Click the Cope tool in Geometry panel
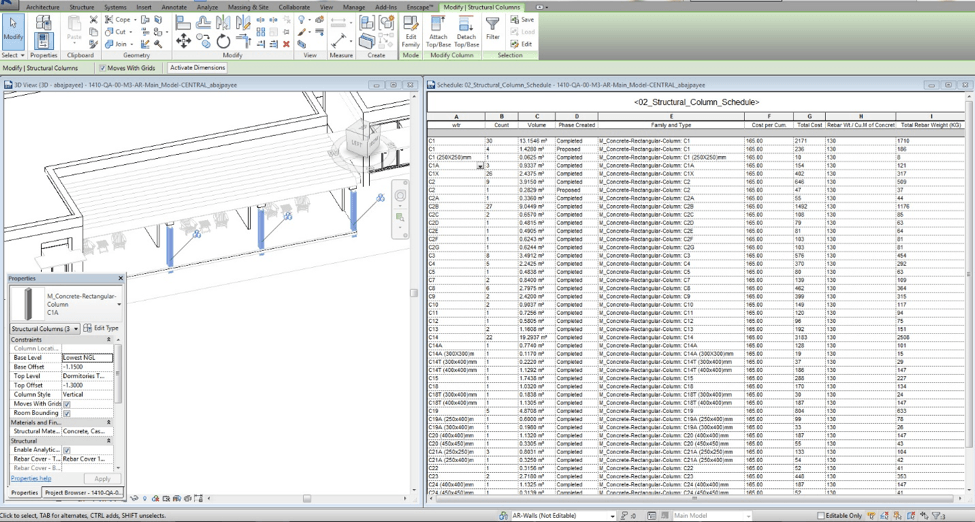The height and width of the screenshot is (522, 975). pos(118,20)
